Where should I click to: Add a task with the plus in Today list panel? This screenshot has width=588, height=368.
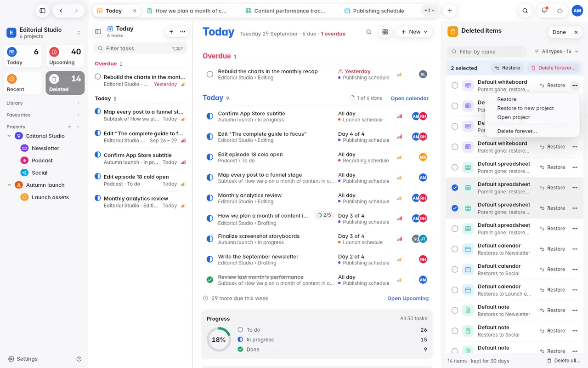pyautogui.click(x=171, y=32)
